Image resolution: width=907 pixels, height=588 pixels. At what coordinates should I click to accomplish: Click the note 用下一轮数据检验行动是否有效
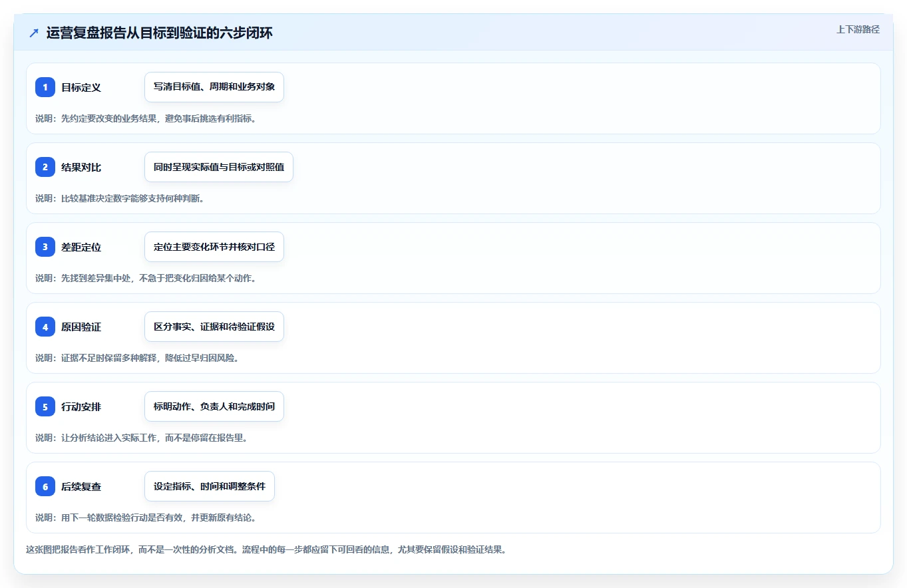coord(146,517)
